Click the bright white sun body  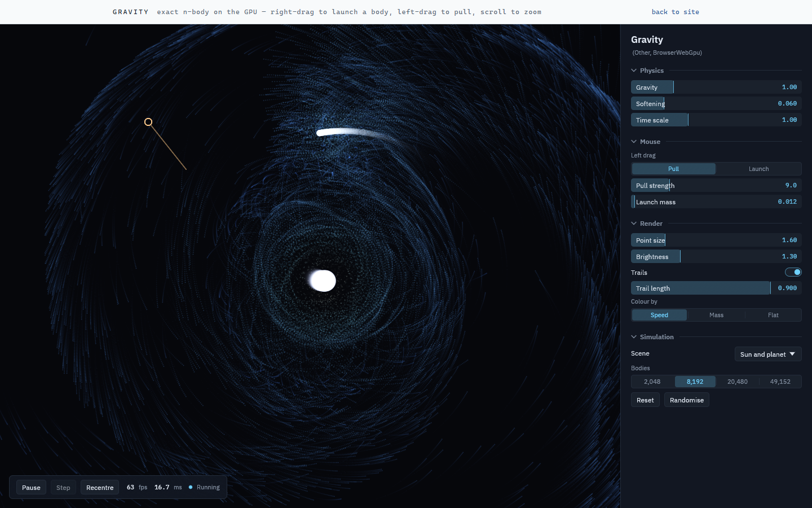(323, 281)
